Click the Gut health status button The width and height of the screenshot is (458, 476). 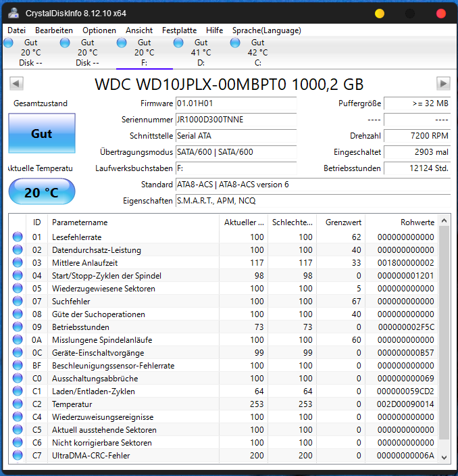pos(42,133)
